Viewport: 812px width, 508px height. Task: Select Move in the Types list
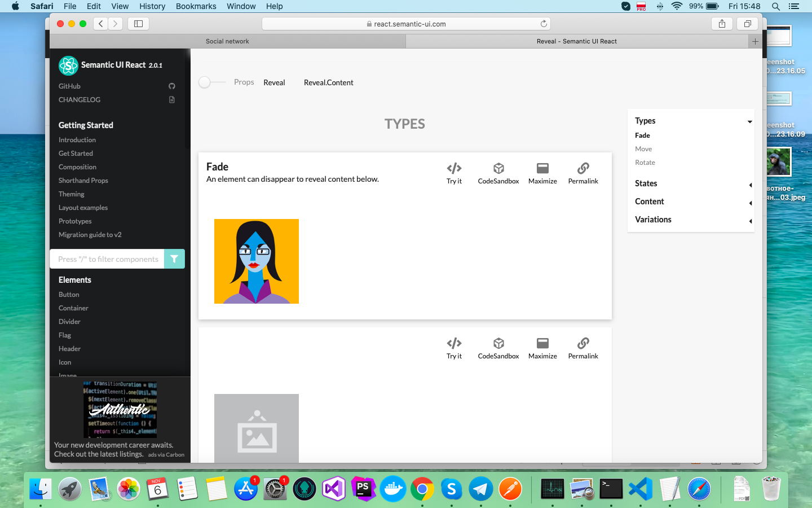coord(643,148)
